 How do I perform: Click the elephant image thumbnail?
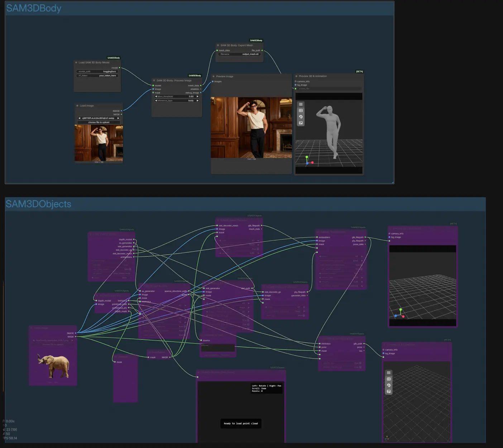coord(54,366)
